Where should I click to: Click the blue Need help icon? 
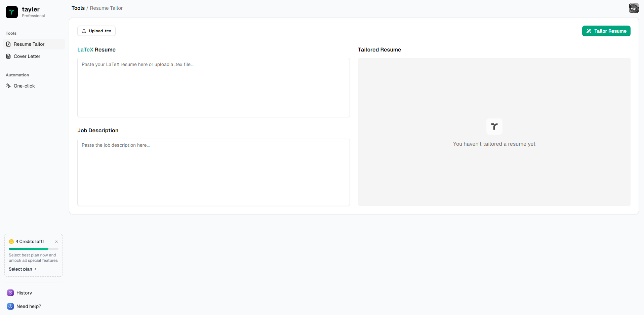click(10, 306)
